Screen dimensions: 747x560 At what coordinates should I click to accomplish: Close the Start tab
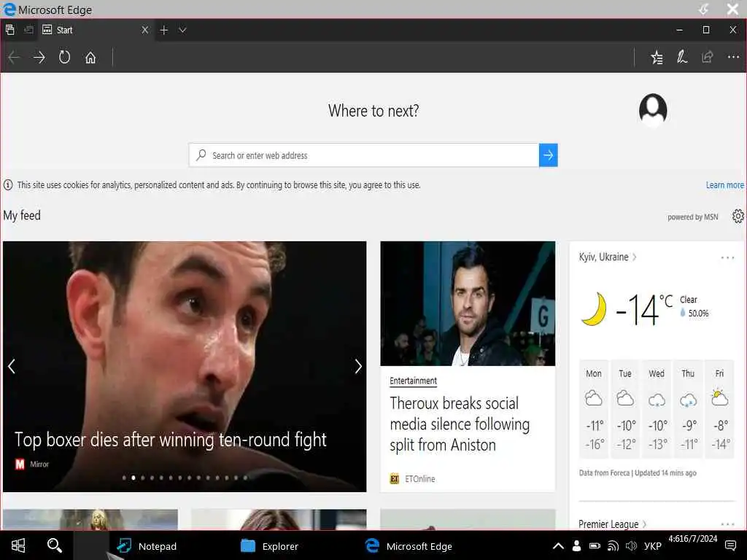(145, 30)
